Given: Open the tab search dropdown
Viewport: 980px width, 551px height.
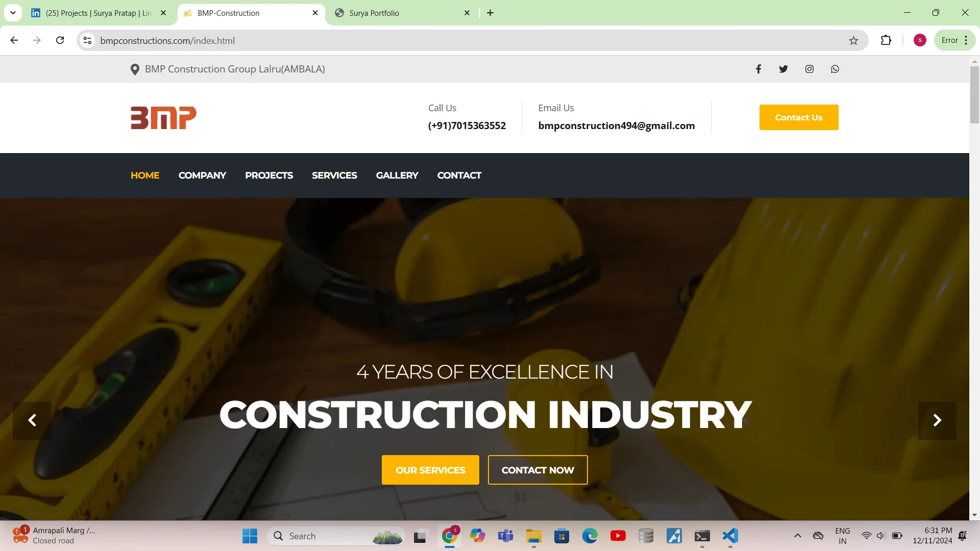Looking at the screenshot, I should point(13,13).
